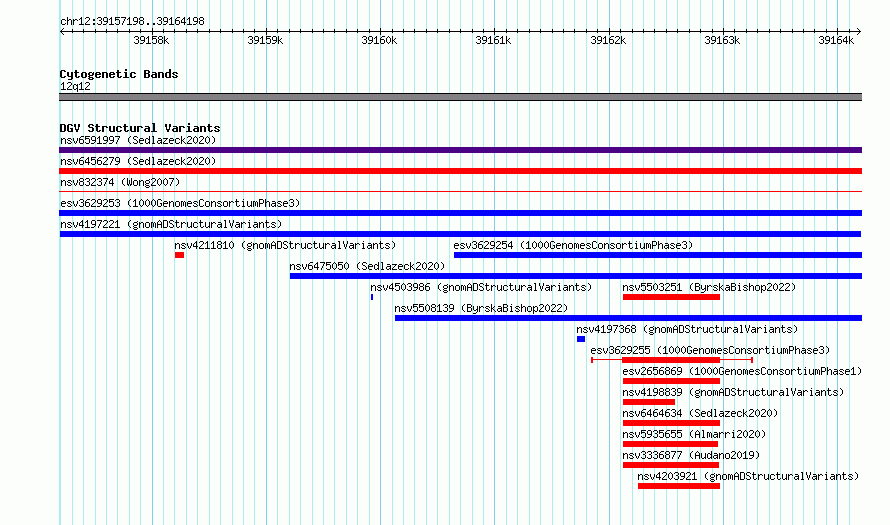Open esv3629253 (1000GenomesConsortiumPhase3) label

point(180,203)
